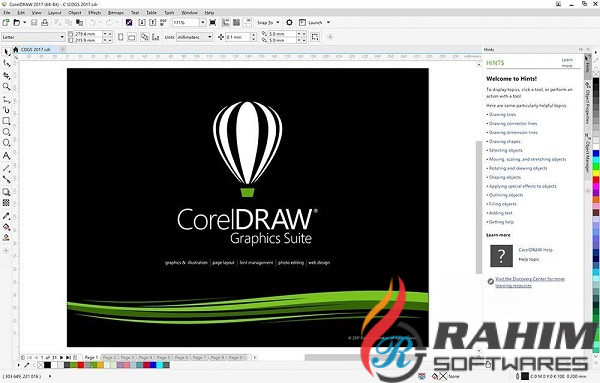Select the Polygon tool
This screenshot has height=383, width=600.
[6, 143]
